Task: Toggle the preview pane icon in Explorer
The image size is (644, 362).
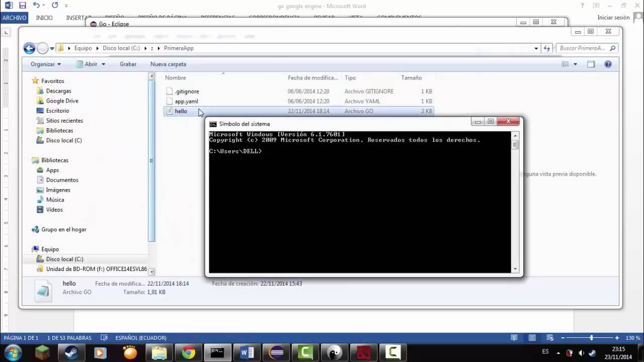Action: pyautogui.click(x=591, y=64)
